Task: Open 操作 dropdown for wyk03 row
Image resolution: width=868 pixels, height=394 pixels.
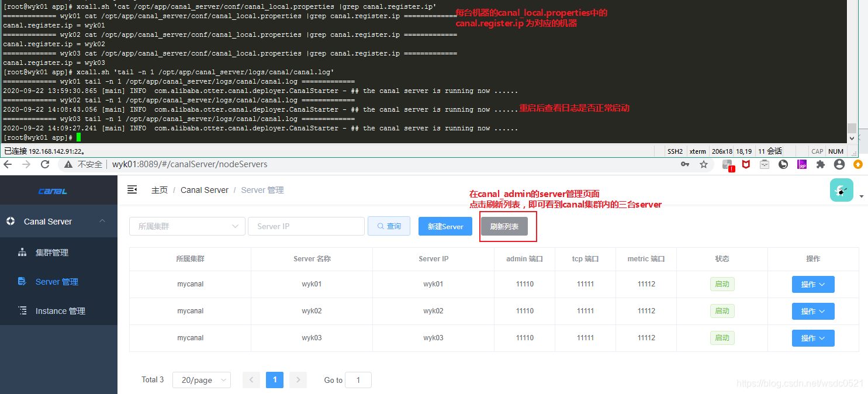Action: pos(813,338)
